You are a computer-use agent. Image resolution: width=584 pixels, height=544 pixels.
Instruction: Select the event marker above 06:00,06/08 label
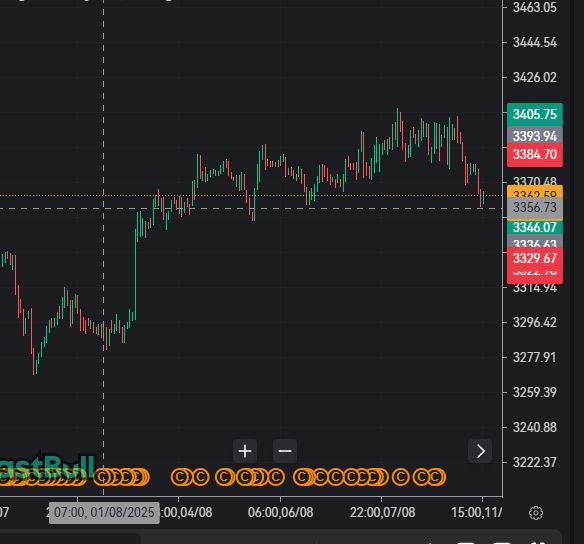coord(276,477)
